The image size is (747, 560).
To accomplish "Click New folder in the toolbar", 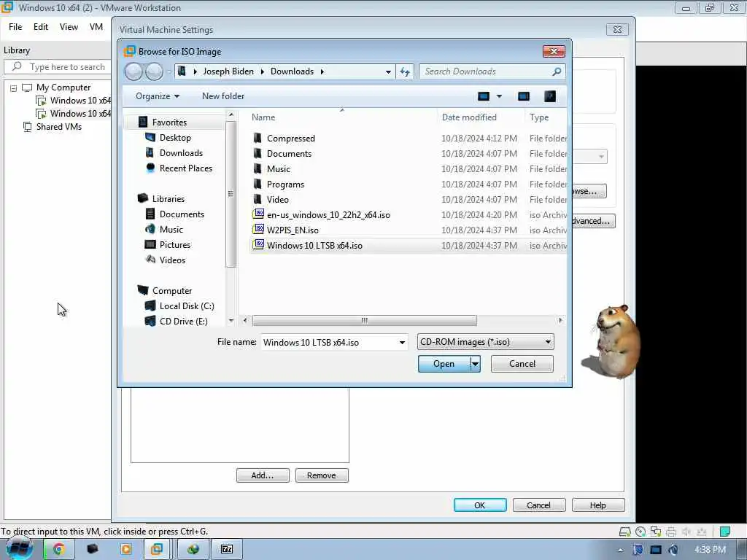I will click(223, 96).
